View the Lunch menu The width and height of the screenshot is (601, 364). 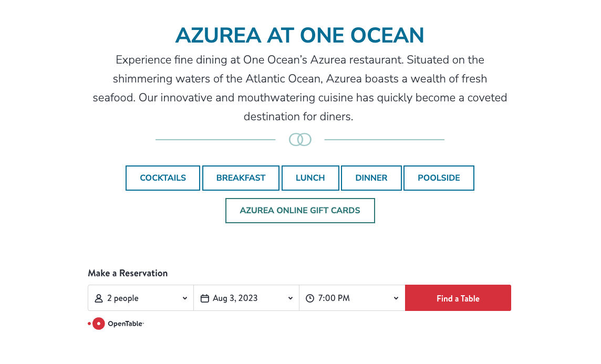click(310, 178)
